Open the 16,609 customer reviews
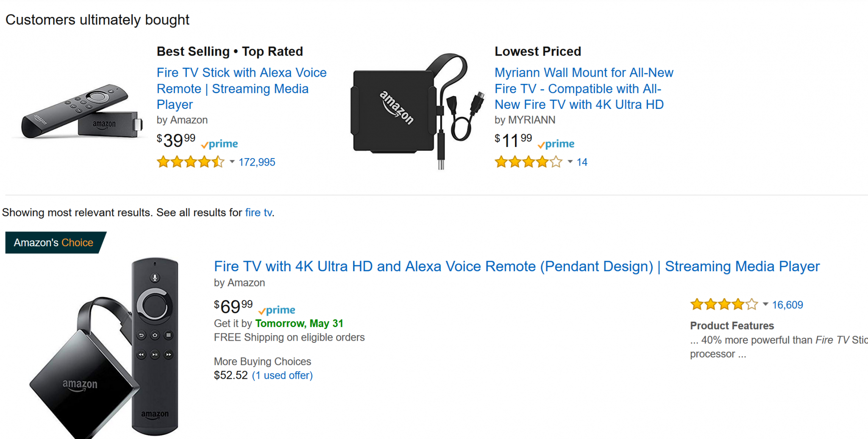The height and width of the screenshot is (439, 868). (787, 305)
